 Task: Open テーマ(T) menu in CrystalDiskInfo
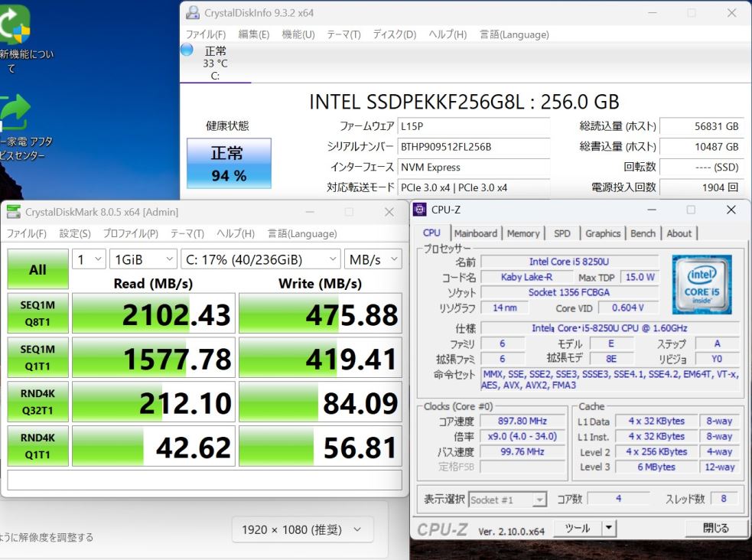(343, 34)
